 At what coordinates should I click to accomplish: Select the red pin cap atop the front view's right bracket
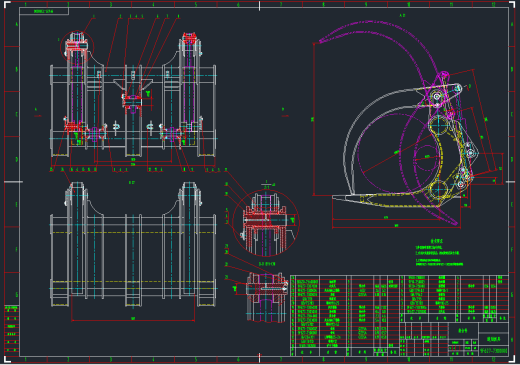pyautogui.click(x=189, y=38)
